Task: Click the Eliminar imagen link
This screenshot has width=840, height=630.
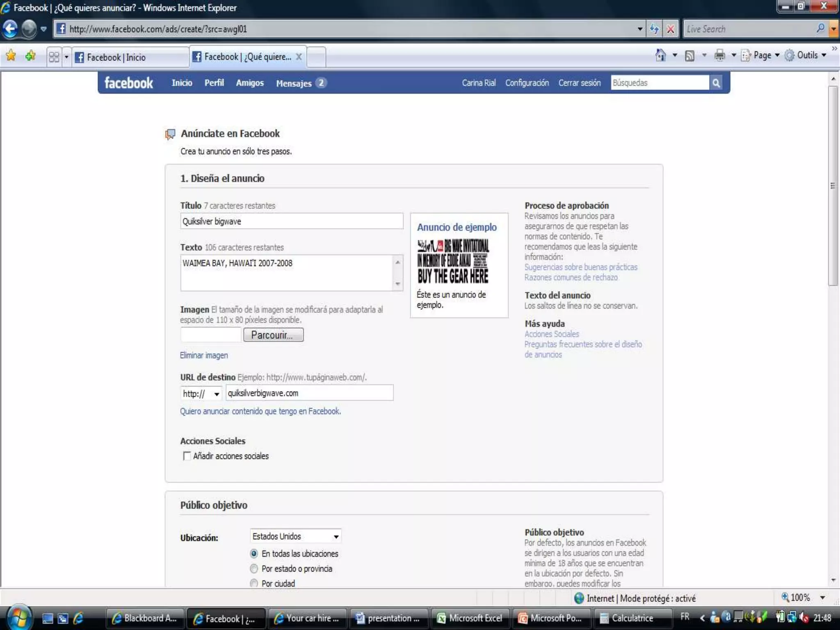Action: pyautogui.click(x=204, y=355)
